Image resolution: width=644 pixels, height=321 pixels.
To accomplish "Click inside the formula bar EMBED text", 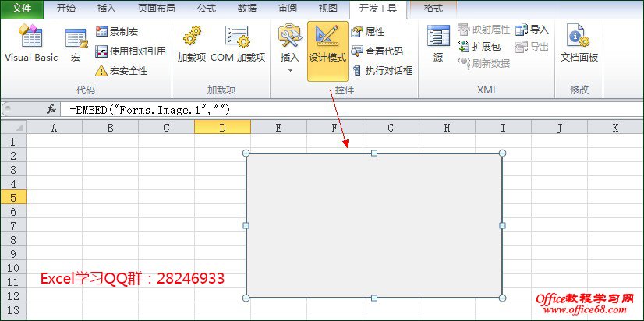I will [x=150, y=110].
